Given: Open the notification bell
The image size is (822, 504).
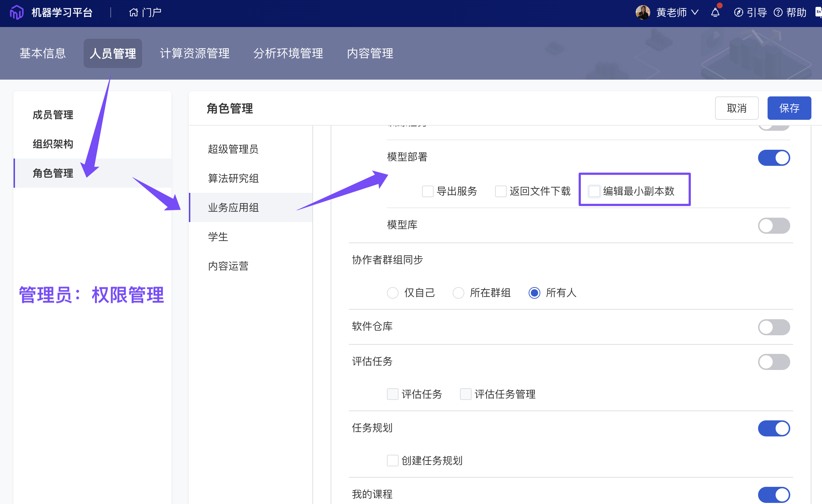Looking at the screenshot, I should [x=715, y=13].
